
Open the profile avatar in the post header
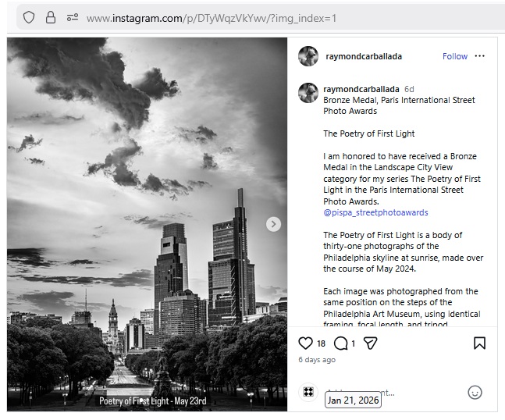pos(308,56)
